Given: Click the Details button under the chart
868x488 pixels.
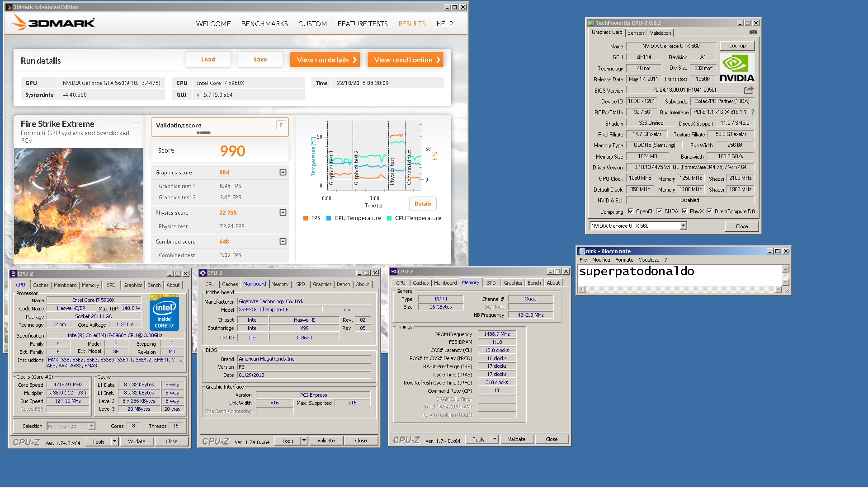Looking at the screenshot, I should coord(423,204).
